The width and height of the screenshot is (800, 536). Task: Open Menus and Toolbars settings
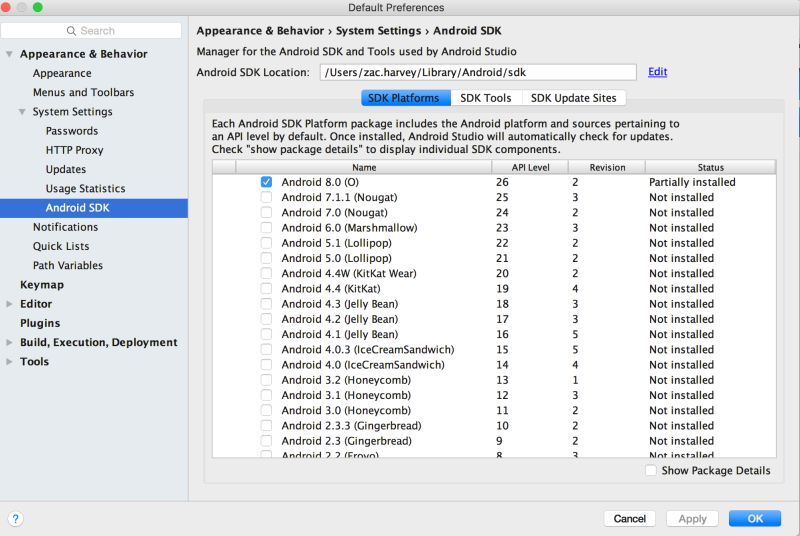[x=84, y=92]
